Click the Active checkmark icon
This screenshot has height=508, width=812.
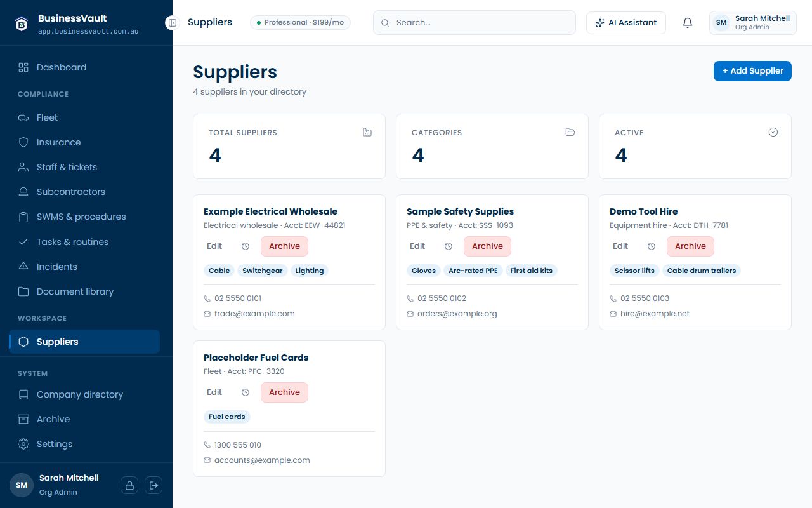(773, 132)
